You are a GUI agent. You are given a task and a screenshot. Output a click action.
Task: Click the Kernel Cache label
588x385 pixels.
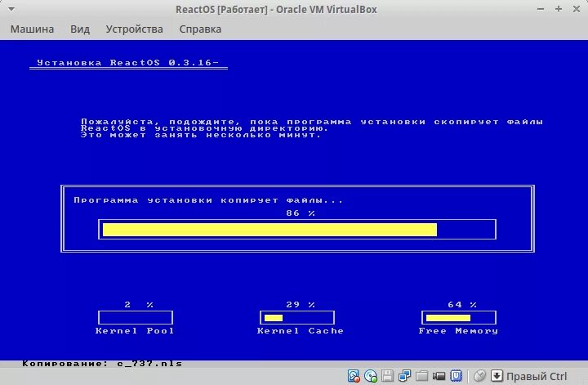pyautogui.click(x=300, y=330)
